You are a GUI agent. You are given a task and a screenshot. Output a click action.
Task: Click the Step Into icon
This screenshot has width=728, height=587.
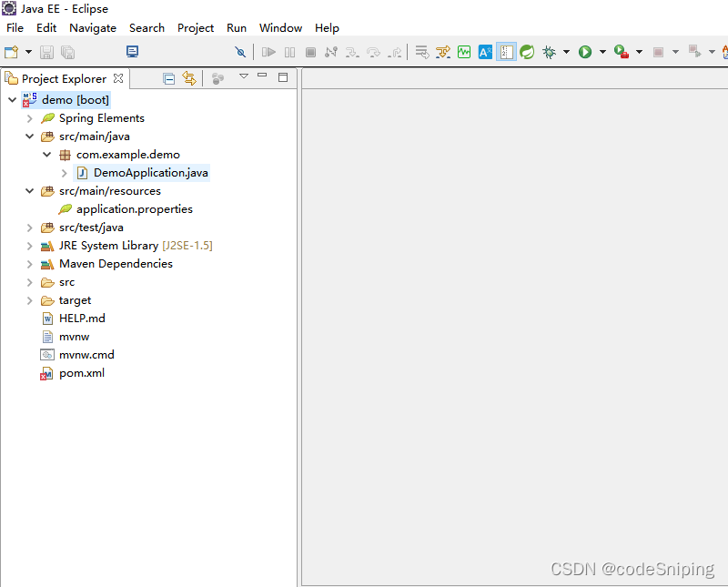tap(352, 52)
